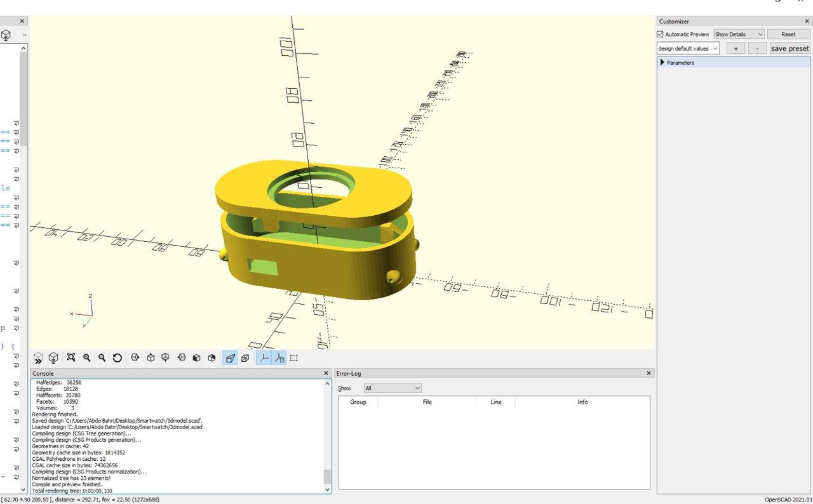This screenshot has height=504, width=813.
Task: Click the XYZ orientation axes indicator
Action: [x=83, y=311]
